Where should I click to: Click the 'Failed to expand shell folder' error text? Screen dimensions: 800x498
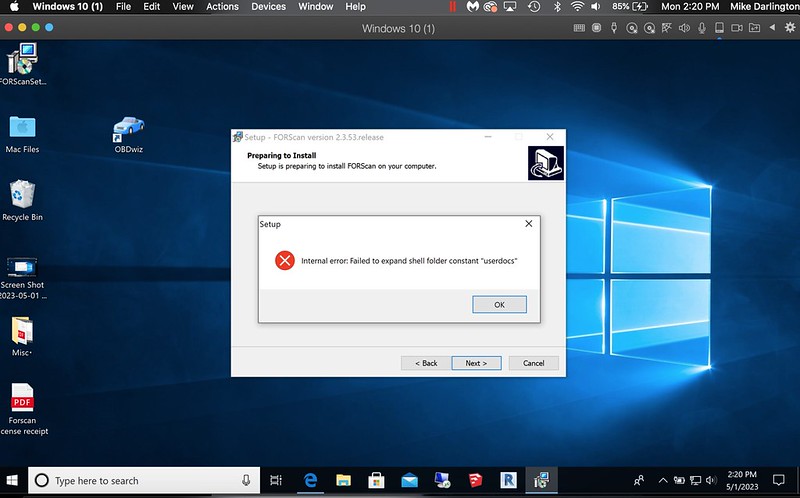coord(409,261)
